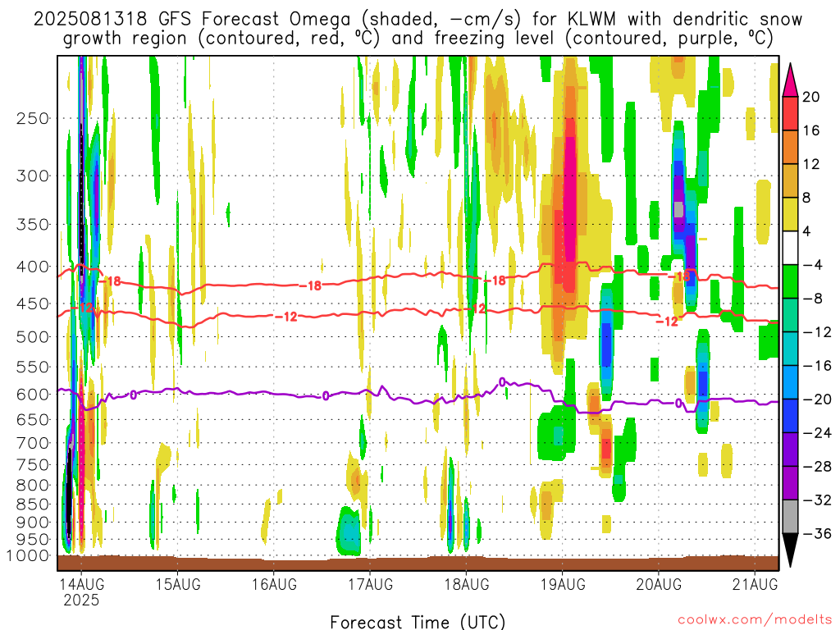Screen dimensions: 840x630
Task: Click the colorbar value label -20
Action: pos(817,399)
